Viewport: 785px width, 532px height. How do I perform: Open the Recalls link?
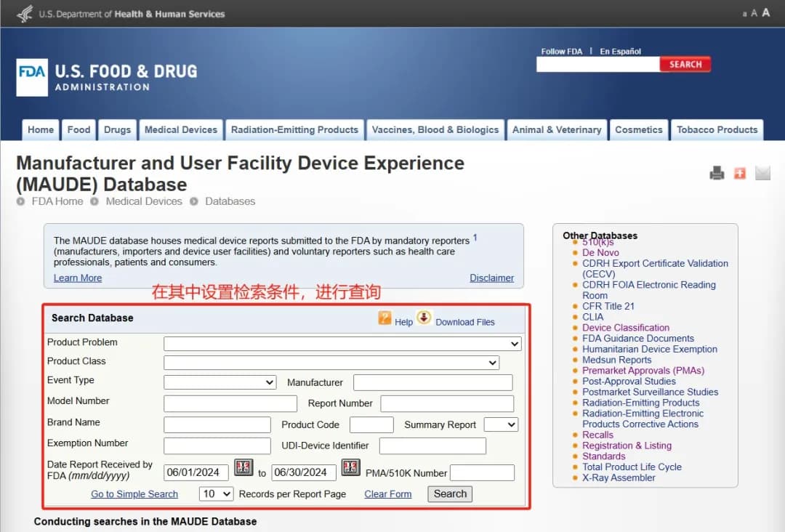[597, 435]
